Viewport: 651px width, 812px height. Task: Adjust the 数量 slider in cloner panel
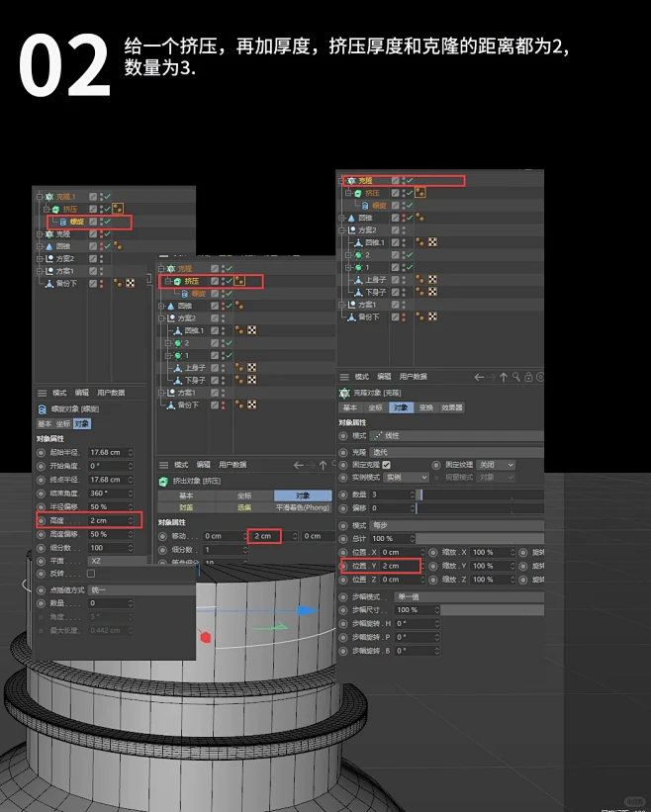[x=481, y=496]
